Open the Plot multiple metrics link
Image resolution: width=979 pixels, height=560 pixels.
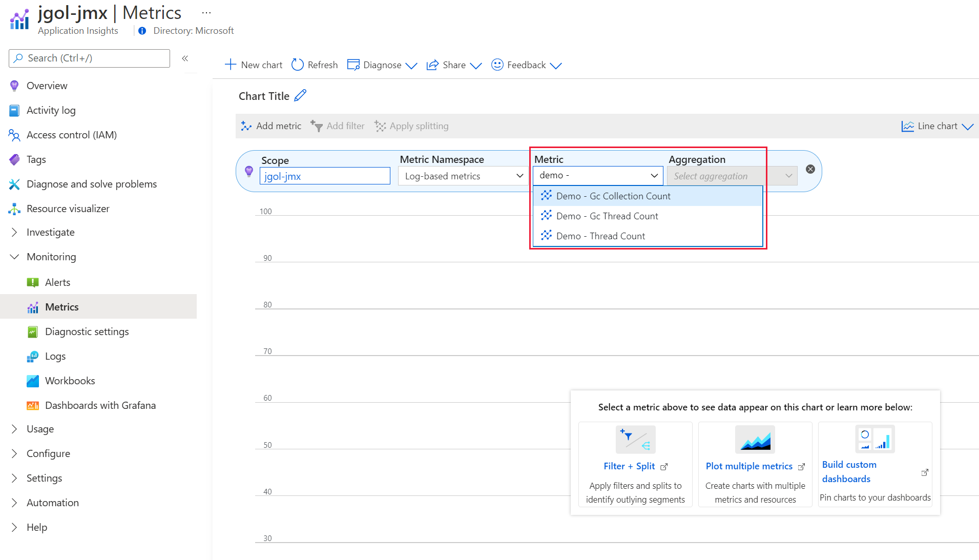coord(749,466)
